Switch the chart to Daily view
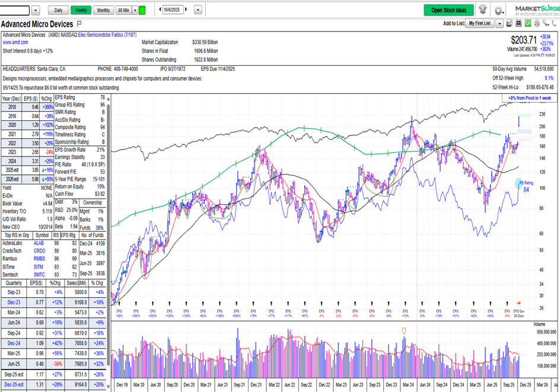This screenshot has height=392, width=560. [x=59, y=10]
